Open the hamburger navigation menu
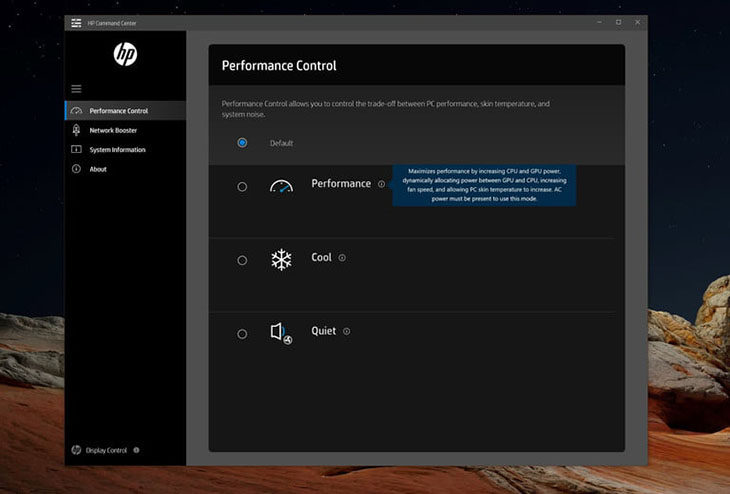Viewport: 730px width, 494px height. click(x=76, y=89)
